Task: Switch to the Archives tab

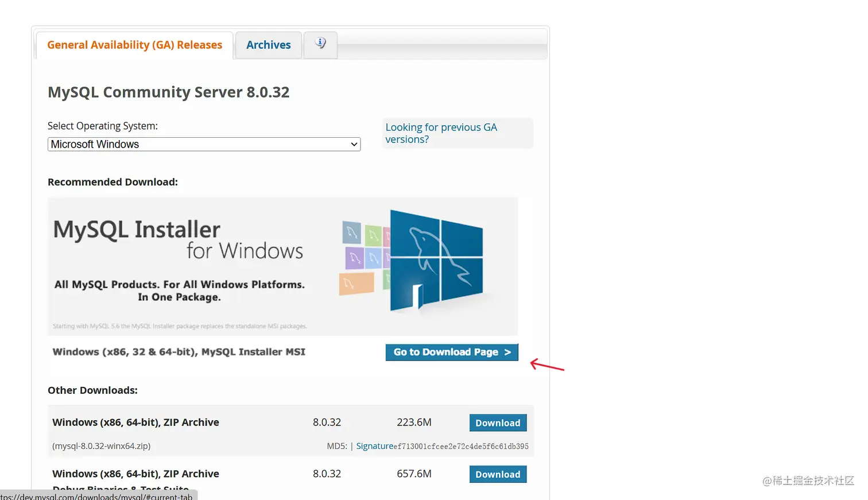Action: tap(268, 45)
